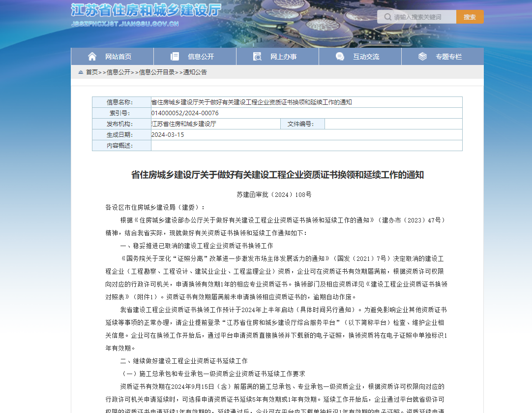This screenshot has width=532, height=413.
Task: Click the 信息名称: label cell
Action: [x=121, y=102]
